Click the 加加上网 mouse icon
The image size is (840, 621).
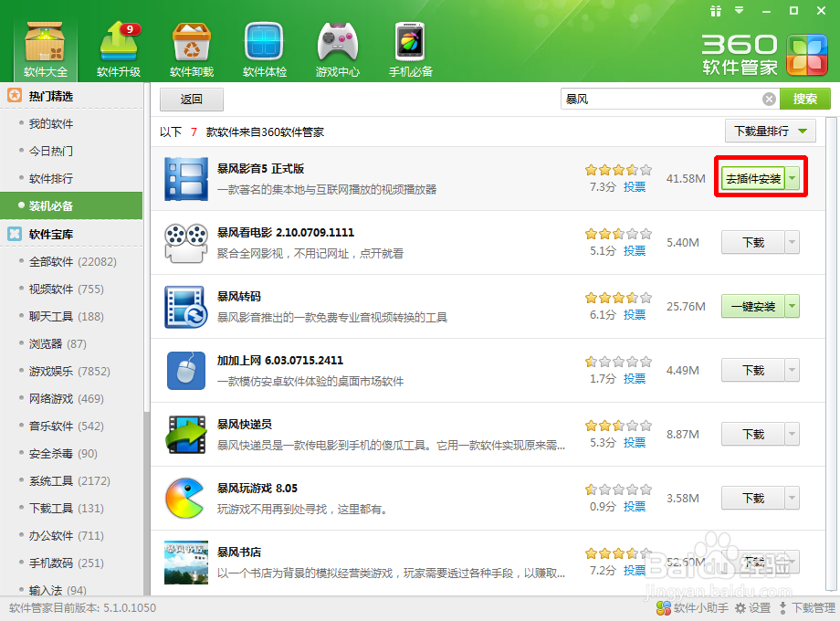tap(186, 371)
